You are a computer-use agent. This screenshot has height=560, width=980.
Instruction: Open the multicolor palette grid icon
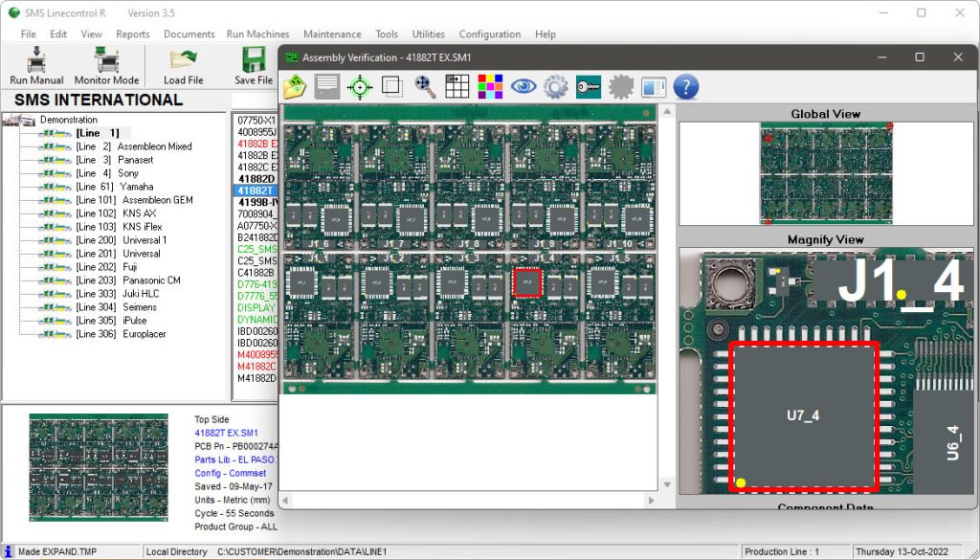pos(490,87)
